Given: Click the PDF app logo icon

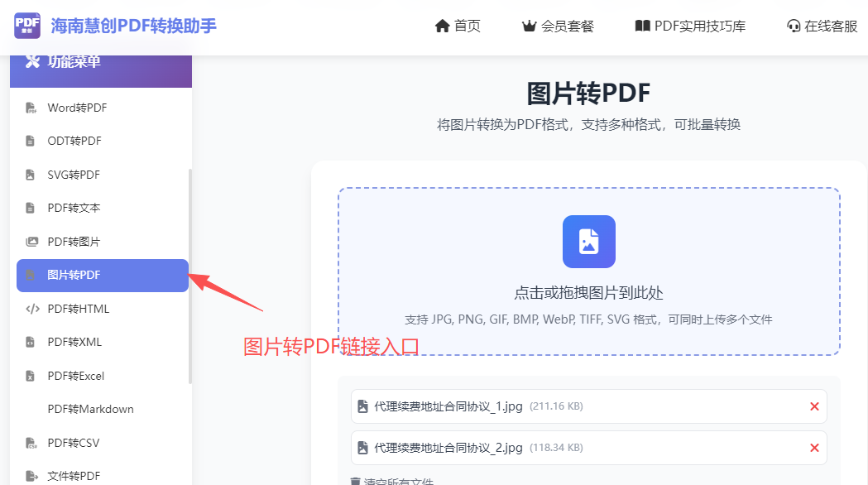Looking at the screenshot, I should click(x=27, y=26).
